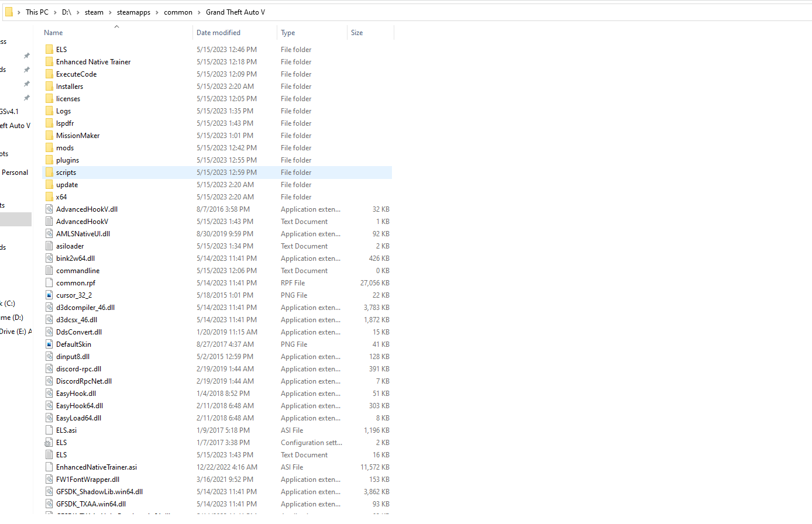812x524 pixels.
Task: Open the Drive (E:) navigation pane entry
Action: pos(16,332)
